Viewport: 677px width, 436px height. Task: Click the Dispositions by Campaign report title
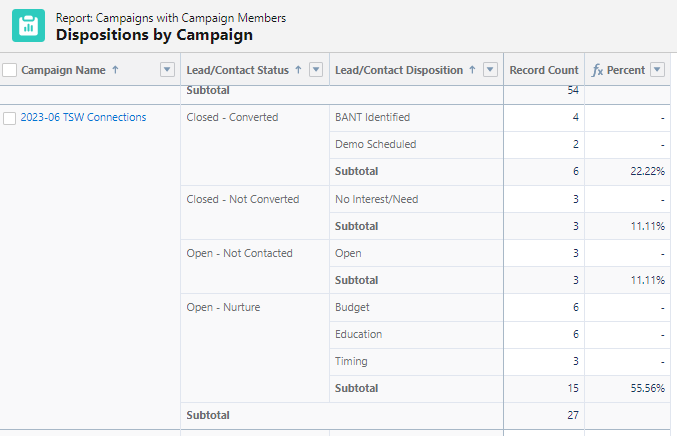click(x=154, y=35)
